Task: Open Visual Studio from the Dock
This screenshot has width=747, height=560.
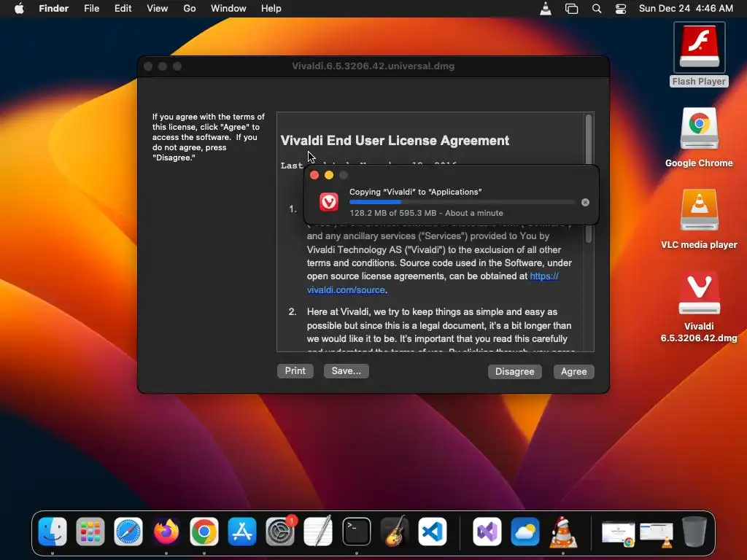Action: pyautogui.click(x=487, y=532)
